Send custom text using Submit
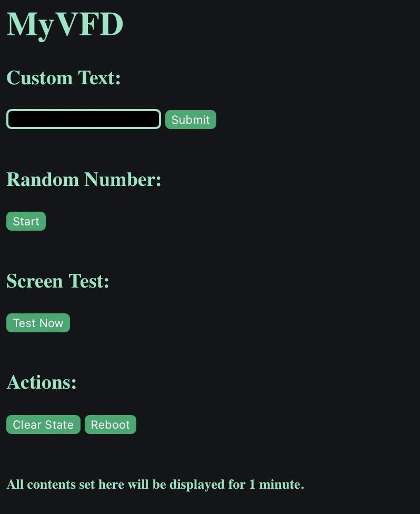The width and height of the screenshot is (420, 514). pos(191,120)
